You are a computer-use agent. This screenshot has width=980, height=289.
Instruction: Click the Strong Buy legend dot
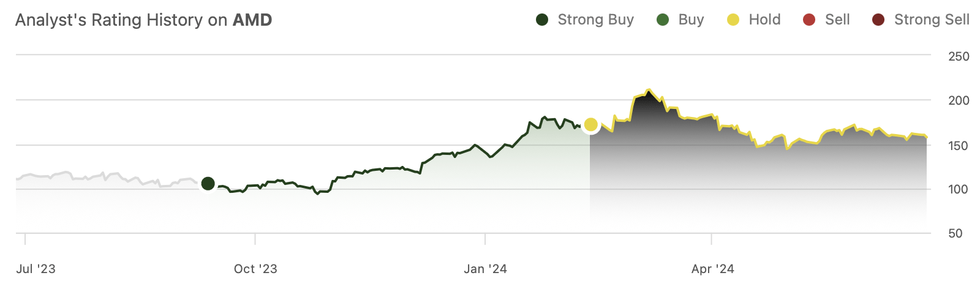pos(541,20)
